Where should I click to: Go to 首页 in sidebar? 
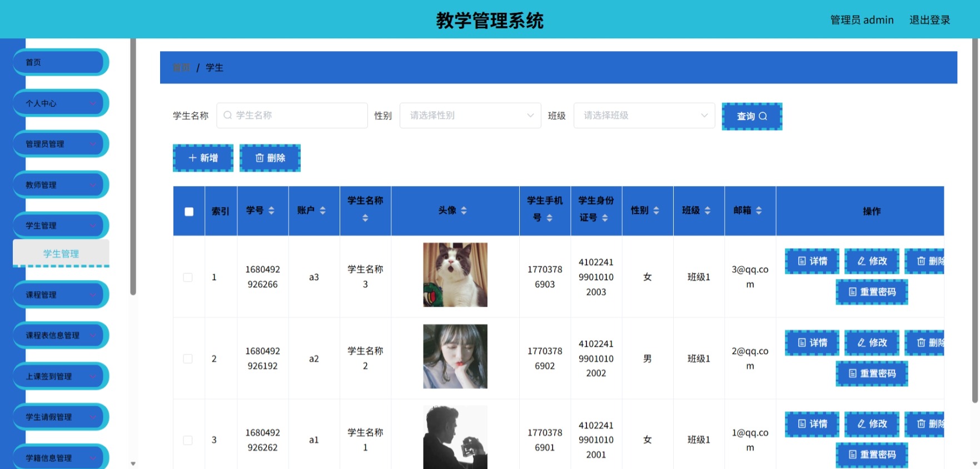tap(60, 62)
